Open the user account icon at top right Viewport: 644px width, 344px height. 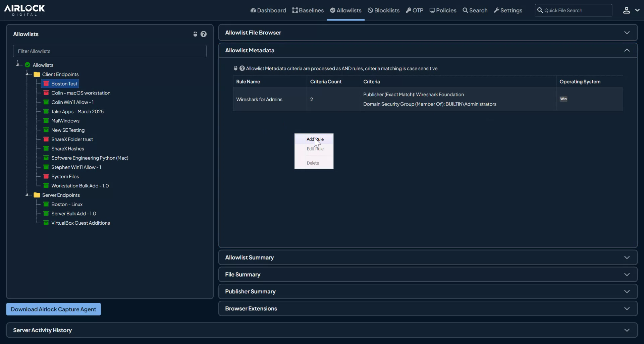627,10
